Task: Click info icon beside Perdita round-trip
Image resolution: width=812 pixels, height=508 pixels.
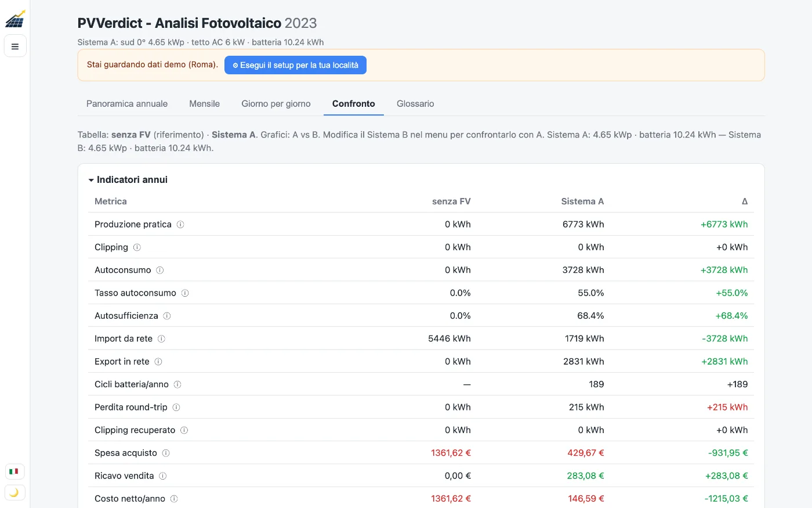Action: click(x=176, y=408)
